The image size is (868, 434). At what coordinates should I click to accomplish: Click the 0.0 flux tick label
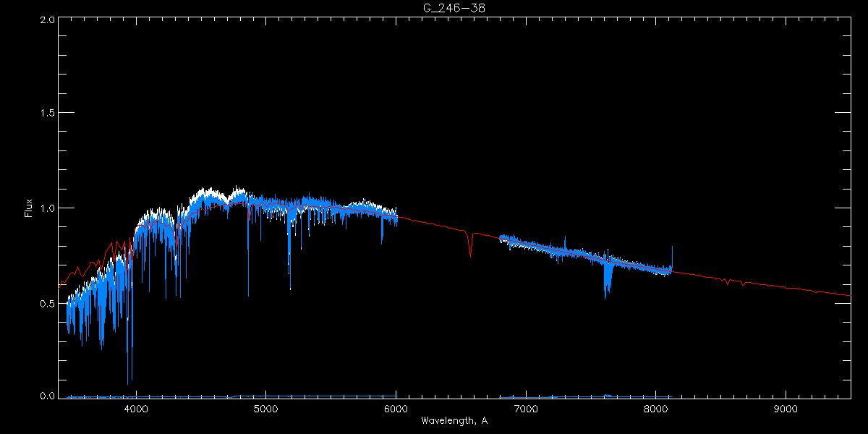coord(46,396)
